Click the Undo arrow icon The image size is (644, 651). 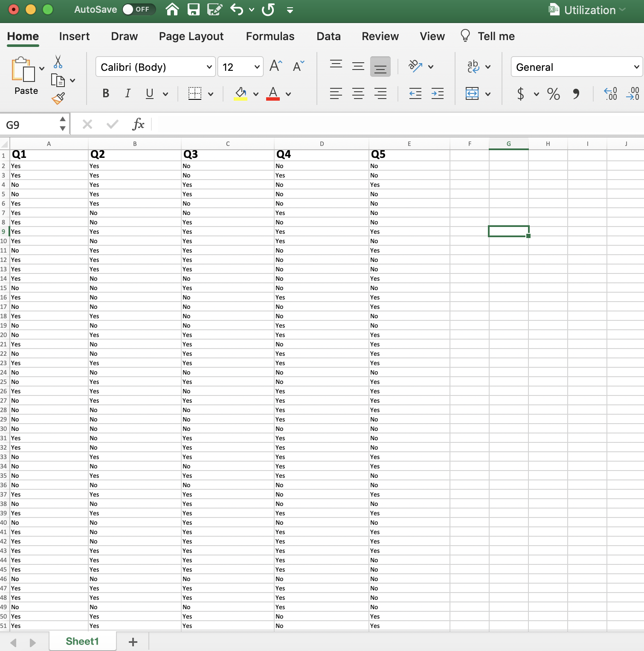click(x=237, y=9)
